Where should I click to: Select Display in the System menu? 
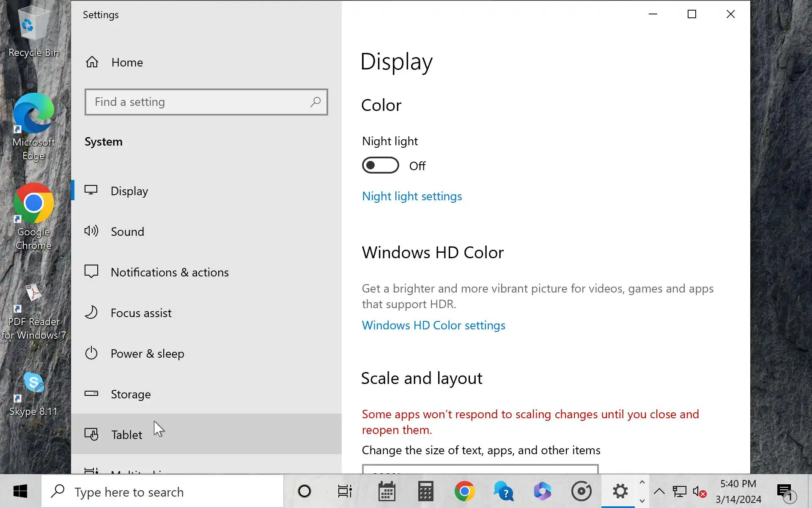point(129,191)
